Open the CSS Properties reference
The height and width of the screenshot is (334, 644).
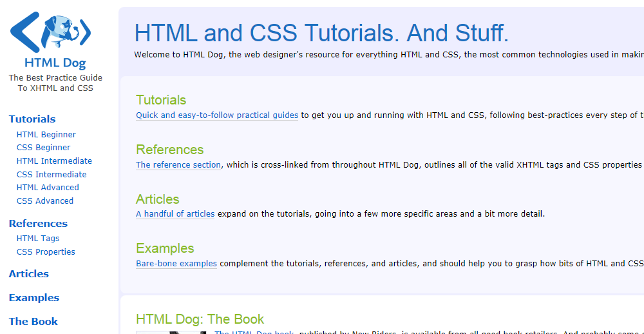46,251
